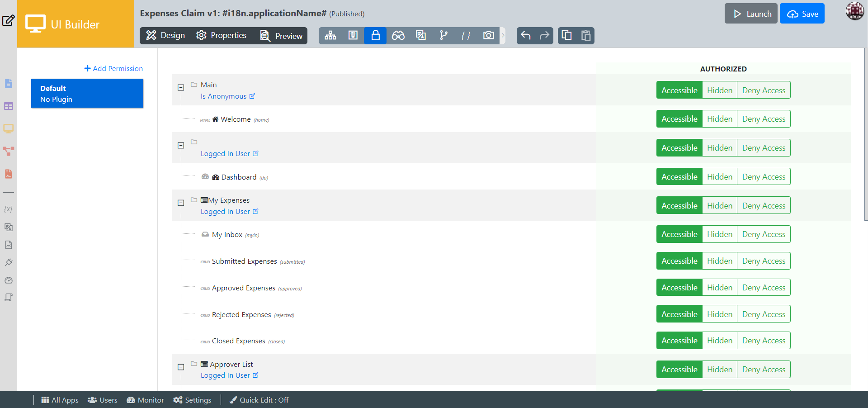Screen dimensions: 868x408
Task: Open the translation i18n toolbar icon
Action: click(x=420, y=35)
